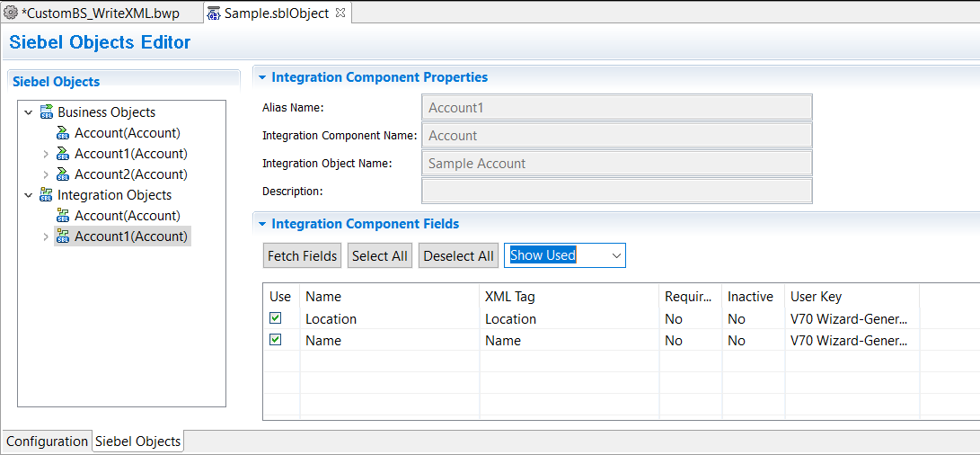Click icon of Account2(Account) business object
This screenshot has height=455, width=980.
[x=63, y=174]
